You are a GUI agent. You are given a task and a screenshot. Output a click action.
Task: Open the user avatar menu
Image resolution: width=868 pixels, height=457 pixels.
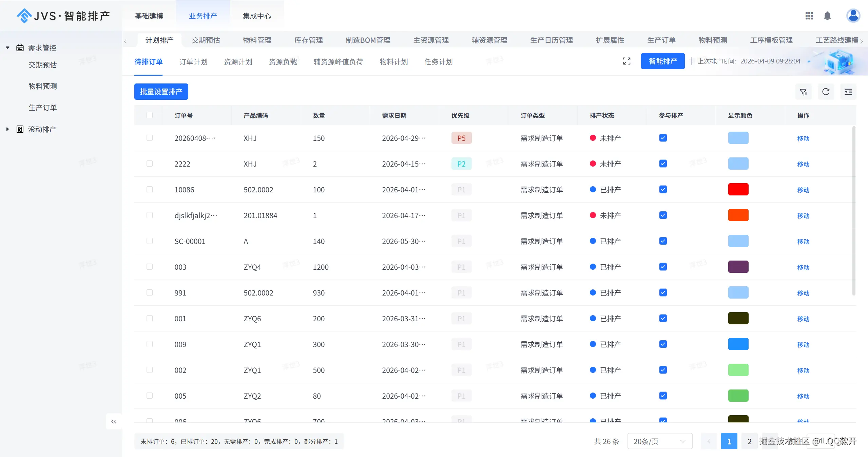[x=853, y=16]
